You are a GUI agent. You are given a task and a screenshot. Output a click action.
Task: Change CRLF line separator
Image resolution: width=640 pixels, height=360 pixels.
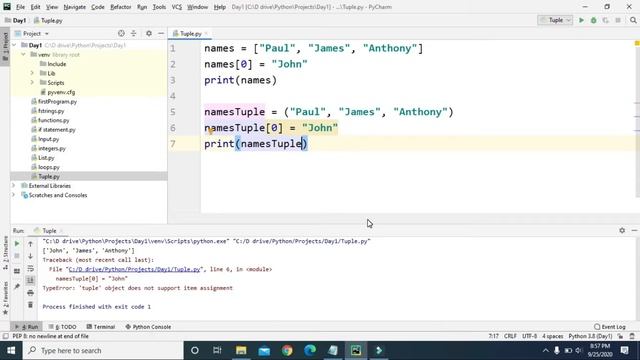[x=510, y=336]
